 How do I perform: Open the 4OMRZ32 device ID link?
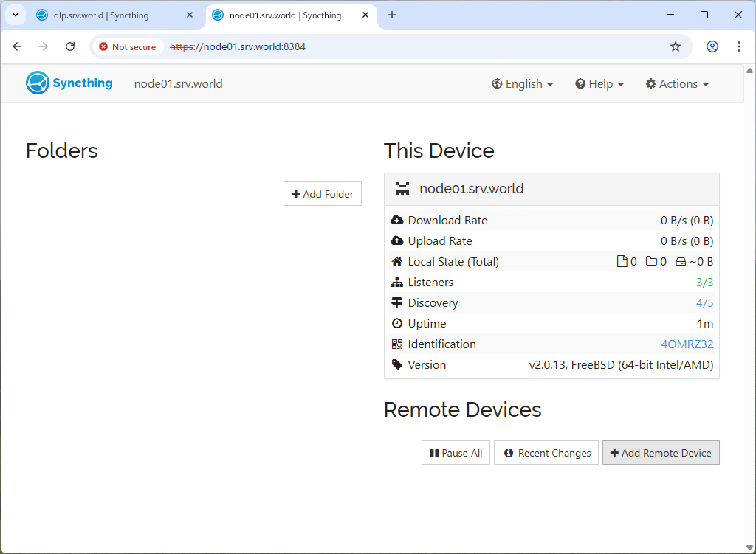[687, 344]
